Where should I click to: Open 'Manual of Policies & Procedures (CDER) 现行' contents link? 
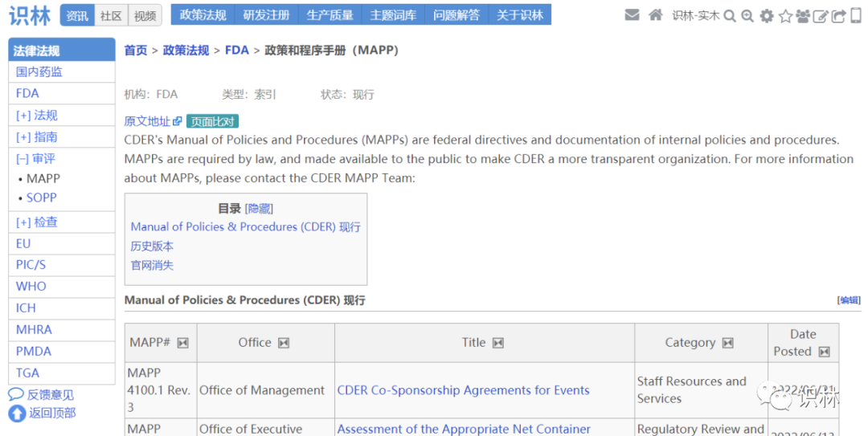pos(245,227)
